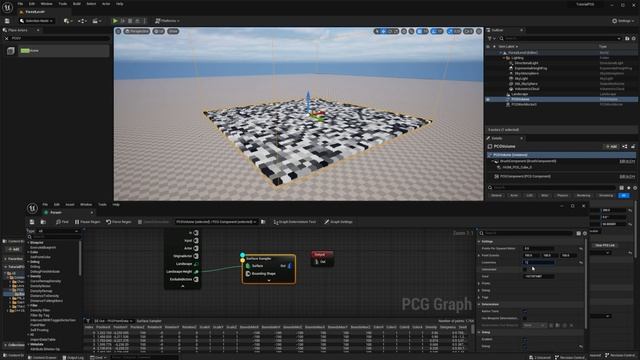Open the Help menu in the main editor
Image resolution: width=640 pixels, height=360 pixels.
click(x=120, y=4)
